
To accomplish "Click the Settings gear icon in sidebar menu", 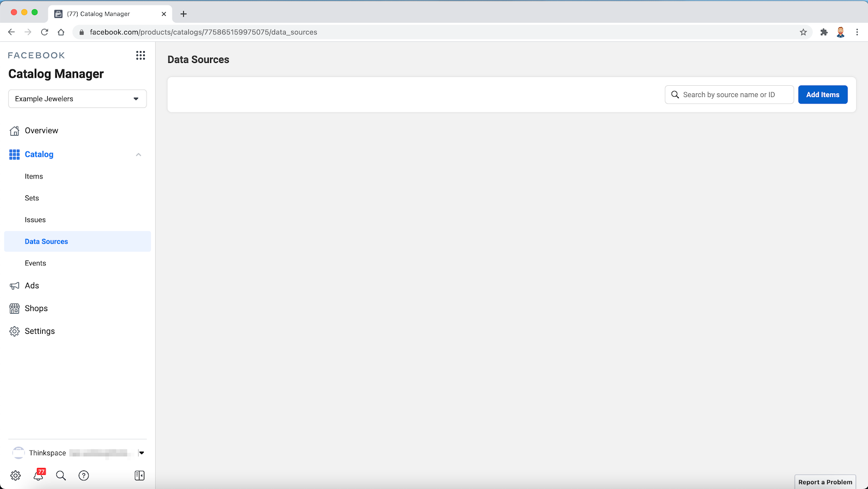I will (15, 332).
